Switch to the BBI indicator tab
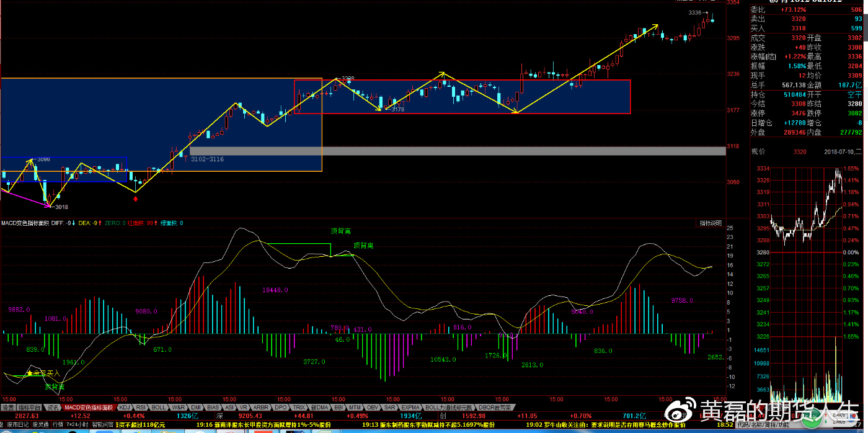Image resolution: width=868 pixels, height=433 pixels. tap(339, 408)
